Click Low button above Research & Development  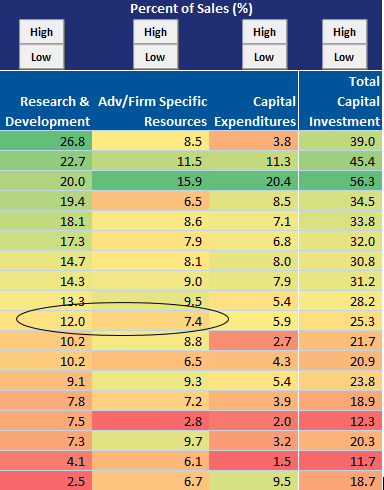tap(41, 57)
